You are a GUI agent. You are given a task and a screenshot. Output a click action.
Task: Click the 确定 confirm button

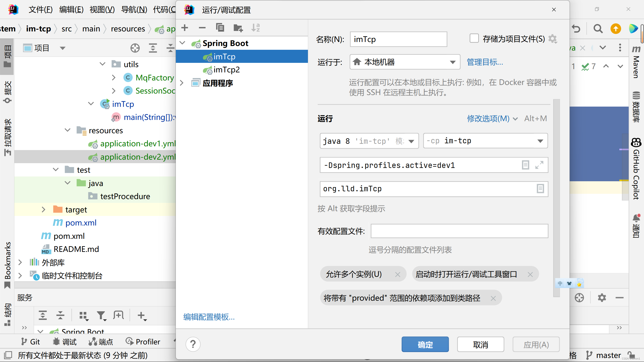(425, 344)
